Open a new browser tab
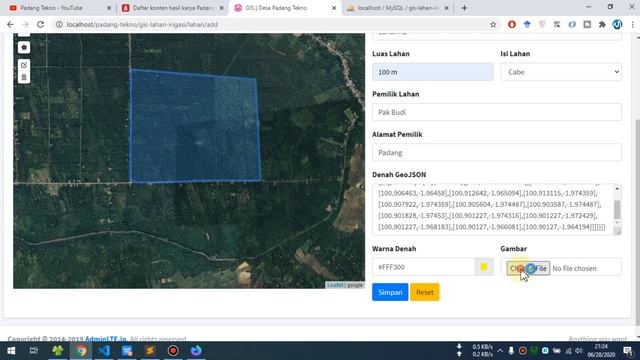Image resolution: width=640 pixels, height=360 pixels. [x=464, y=8]
